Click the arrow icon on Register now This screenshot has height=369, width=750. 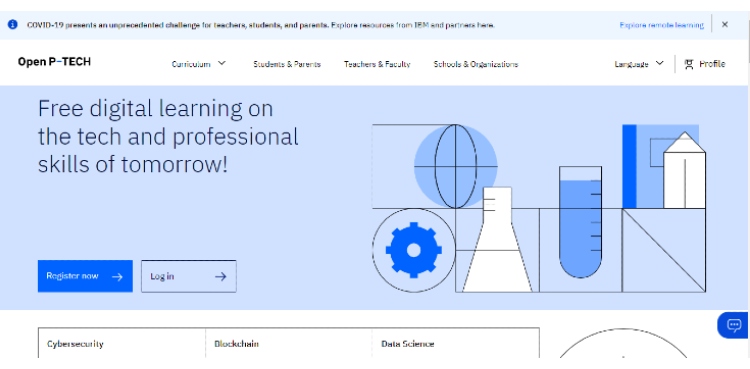pos(117,277)
